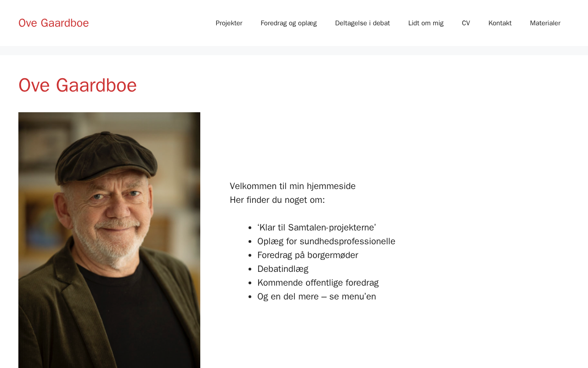Viewport: 588px width, 368px height.
Task: Navigate to the Kontakt page
Action: pos(500,23)
